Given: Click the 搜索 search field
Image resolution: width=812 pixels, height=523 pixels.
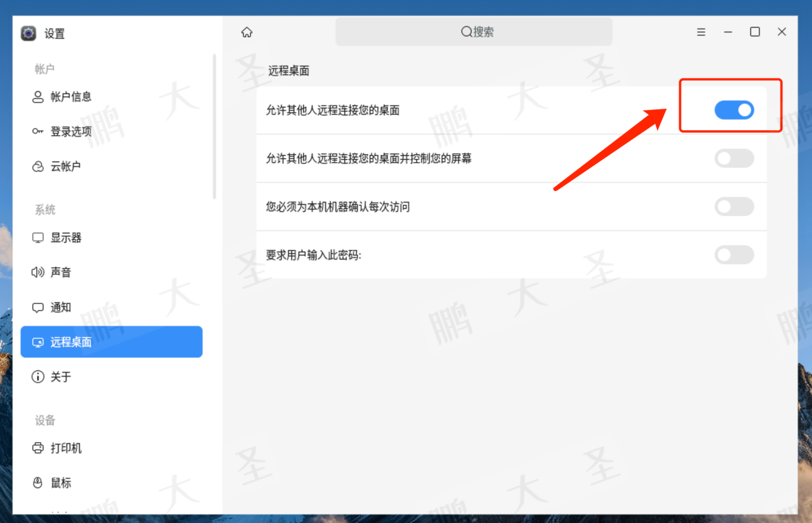Looking at the screenshot, I should pyautogui.click(x=474, y=32).
